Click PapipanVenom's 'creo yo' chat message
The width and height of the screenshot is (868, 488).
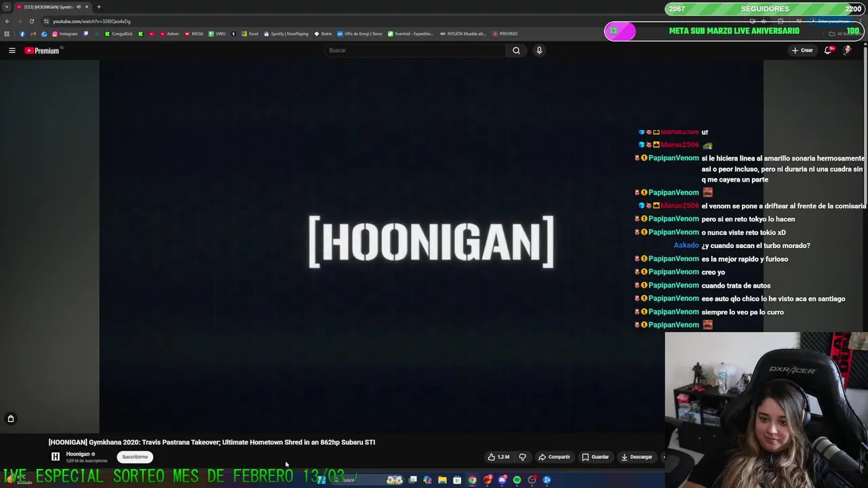713,272
